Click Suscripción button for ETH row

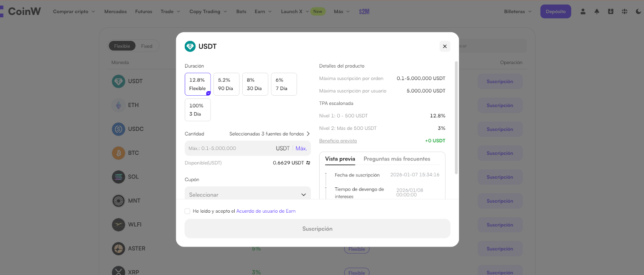click(500, 105)
